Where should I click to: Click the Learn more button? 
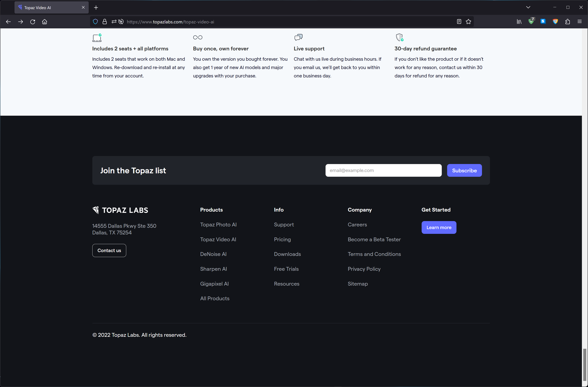[x=439, y=227]
